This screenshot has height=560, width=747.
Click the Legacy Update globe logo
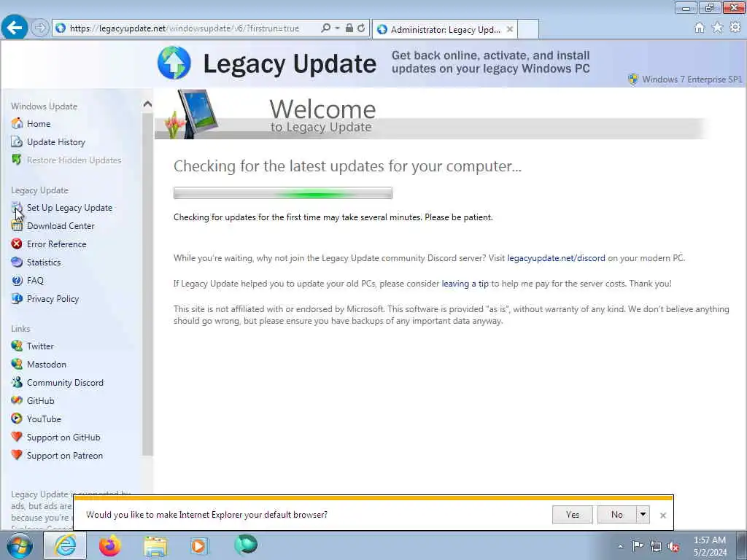tap(174, 63)
